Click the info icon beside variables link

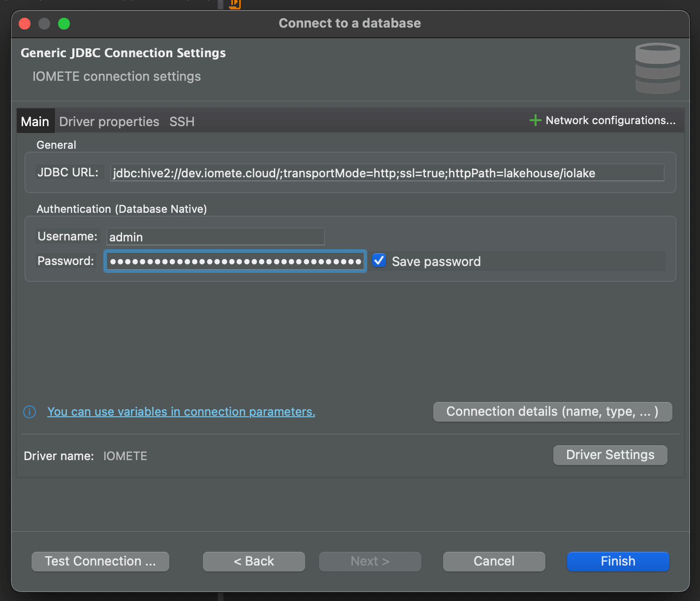point(30,411)
